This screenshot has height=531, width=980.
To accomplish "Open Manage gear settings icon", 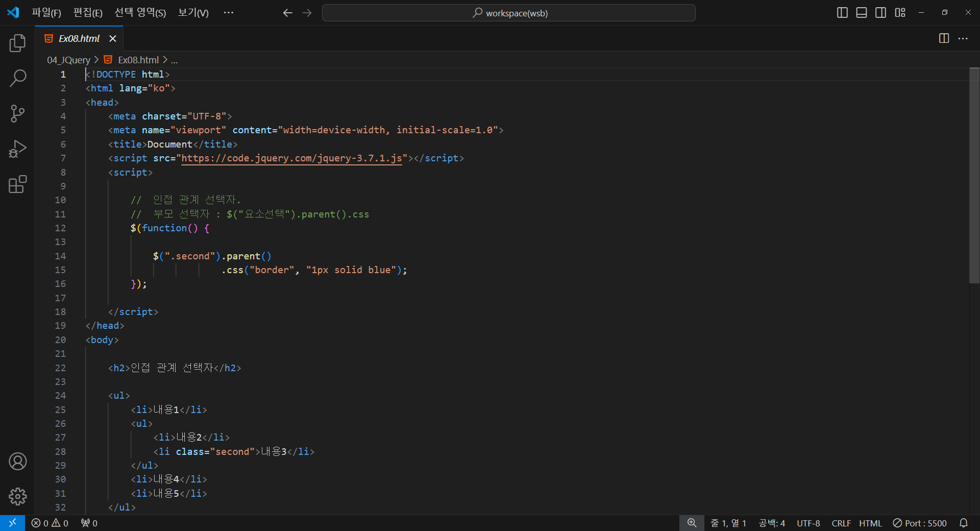I will pos(17,496).
